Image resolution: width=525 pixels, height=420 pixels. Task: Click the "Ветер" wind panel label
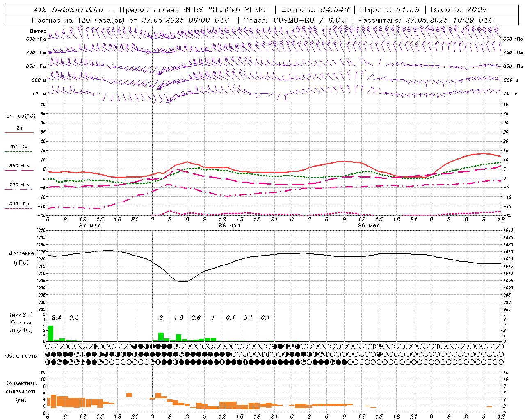pyautogui.click(x=38, y=31)
